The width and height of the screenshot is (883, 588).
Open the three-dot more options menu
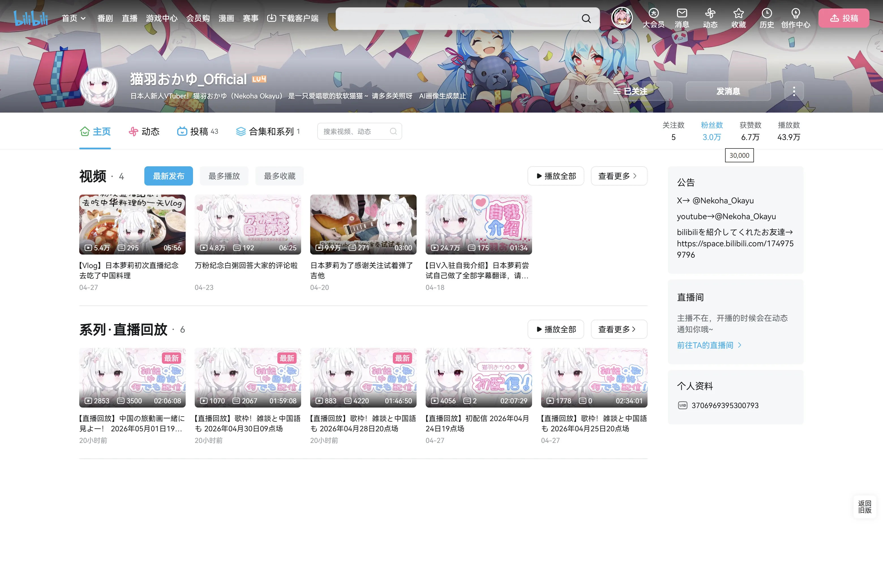coord(794,91)
